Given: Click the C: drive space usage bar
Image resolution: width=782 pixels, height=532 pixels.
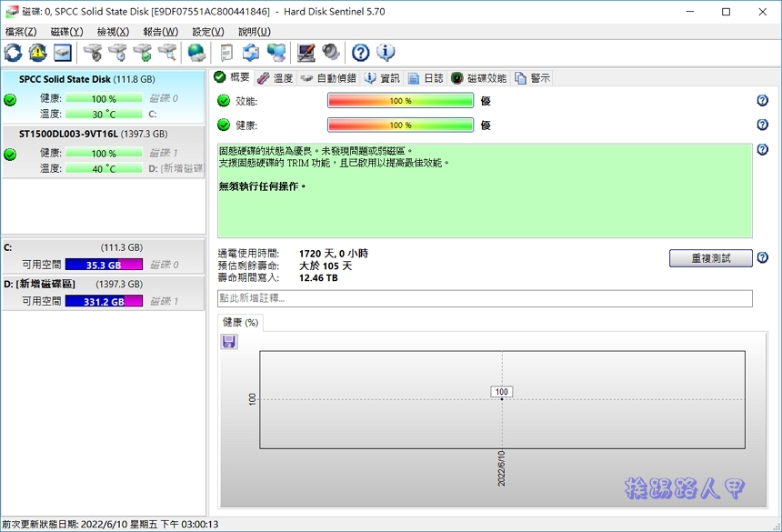Looking at the screenshot, I should coord(103,265).
